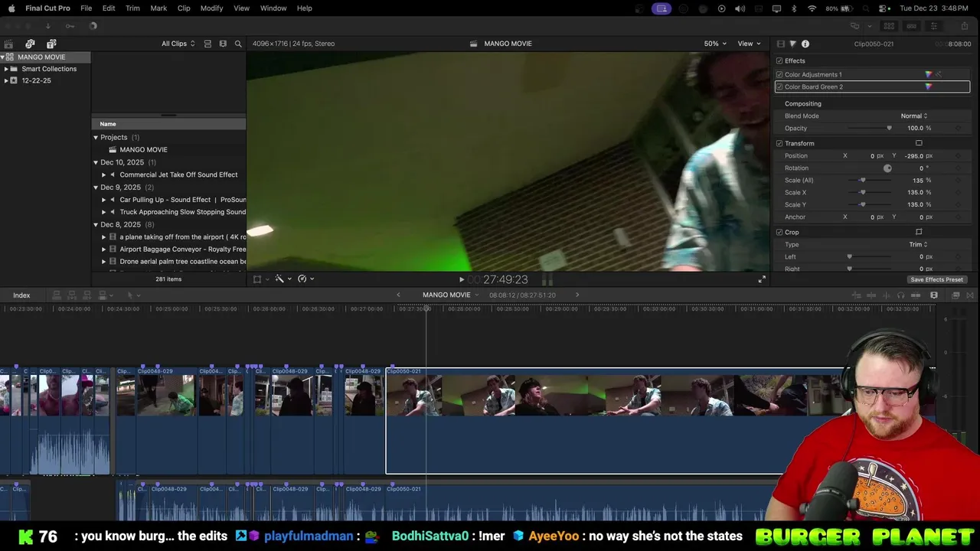Show Crop onscreen controls icon

pyautogui.click(x=919, y=232)
